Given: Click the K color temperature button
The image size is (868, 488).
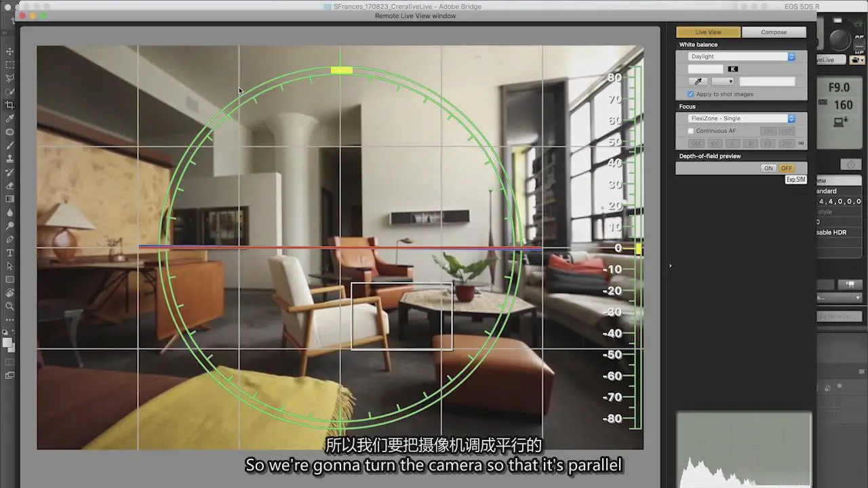Looking at the screenshot, I should 733,69.
